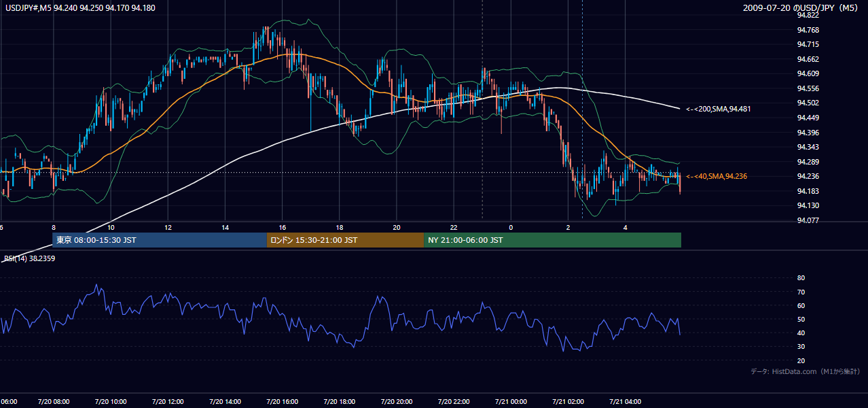Click the 7/20 14:00 time axis label
This screenshot has width=868, height=408.
click(x=225, y=402)
